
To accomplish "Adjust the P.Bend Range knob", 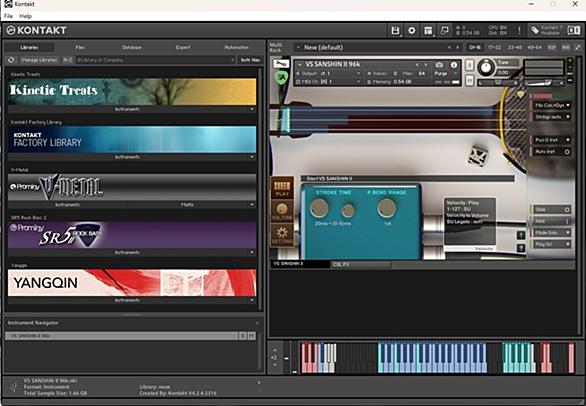I will (387, 208).
